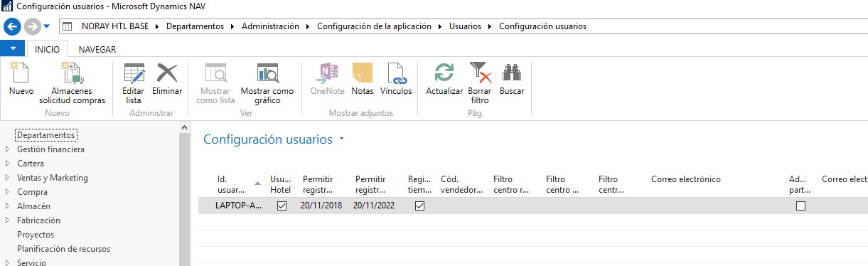Expand Ventas y Marketing node
Viewport: 868px width, 266px height.
(x=7, y=178)
